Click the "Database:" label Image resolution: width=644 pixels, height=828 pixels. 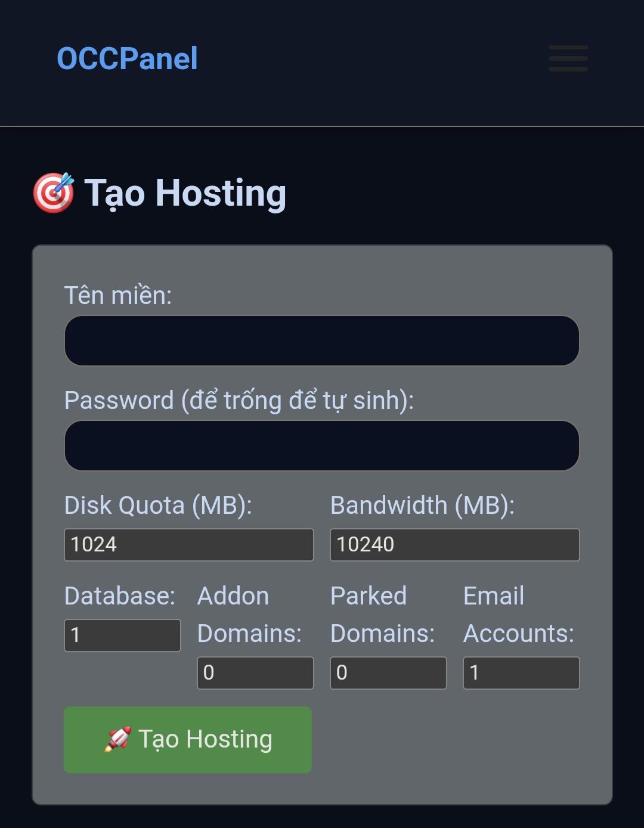click(120, 596)
